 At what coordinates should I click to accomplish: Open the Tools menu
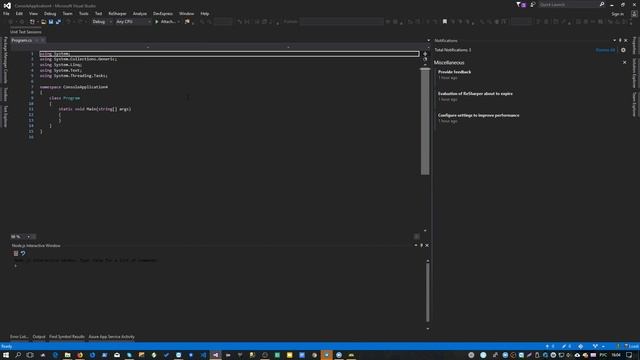tap(84, 13)
